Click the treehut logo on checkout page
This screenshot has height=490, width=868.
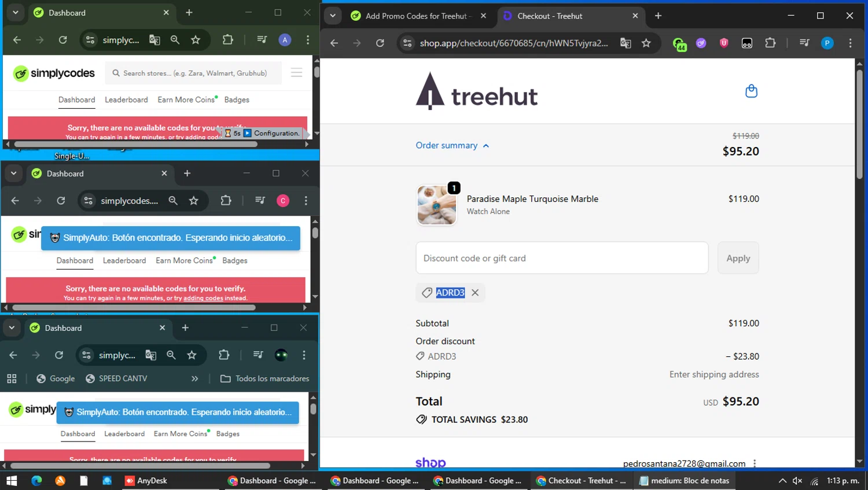[x=477, y=91]
